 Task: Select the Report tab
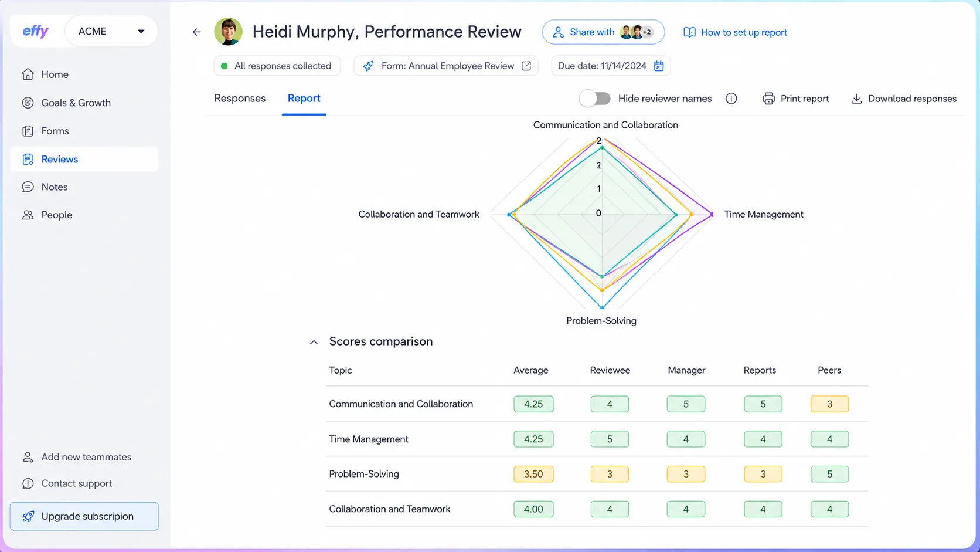[304, 98]
